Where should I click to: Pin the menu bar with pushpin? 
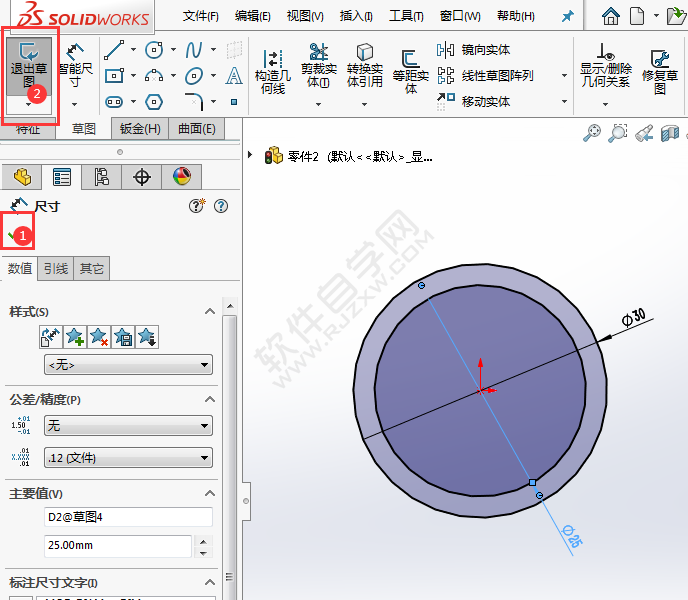(x=568, y=17)
